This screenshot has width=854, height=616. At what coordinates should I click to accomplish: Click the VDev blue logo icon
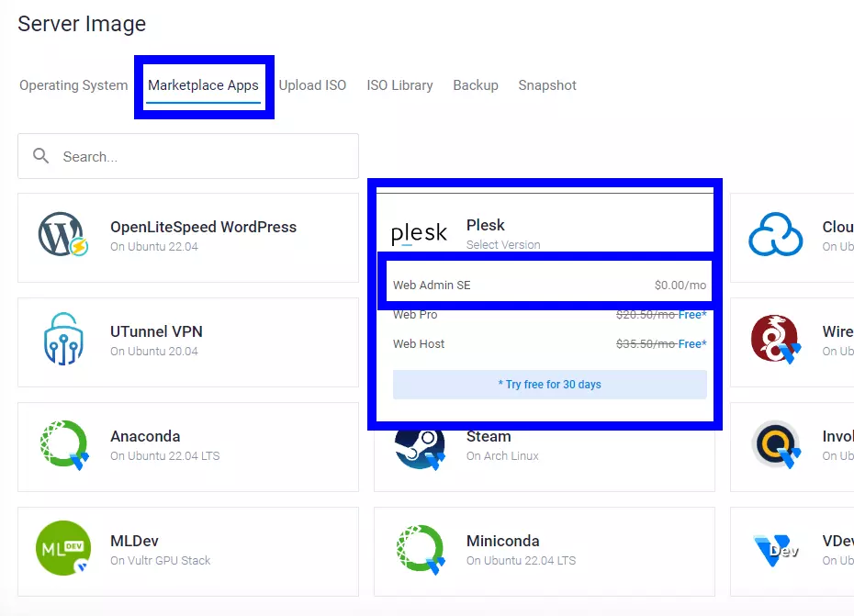pos(776,550)
